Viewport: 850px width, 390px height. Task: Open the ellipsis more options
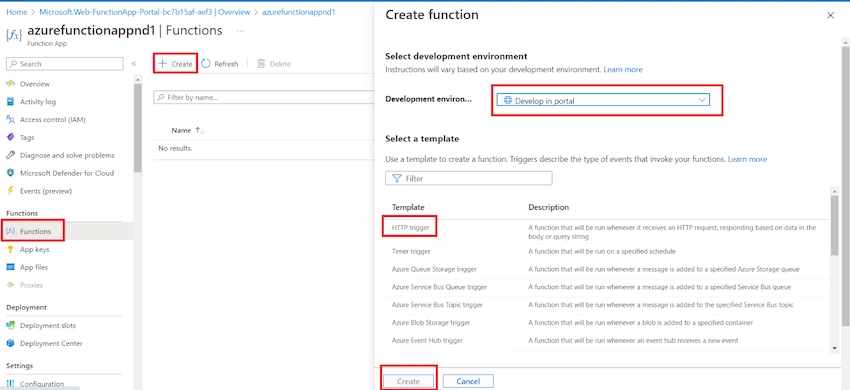(x=240, y=31)
